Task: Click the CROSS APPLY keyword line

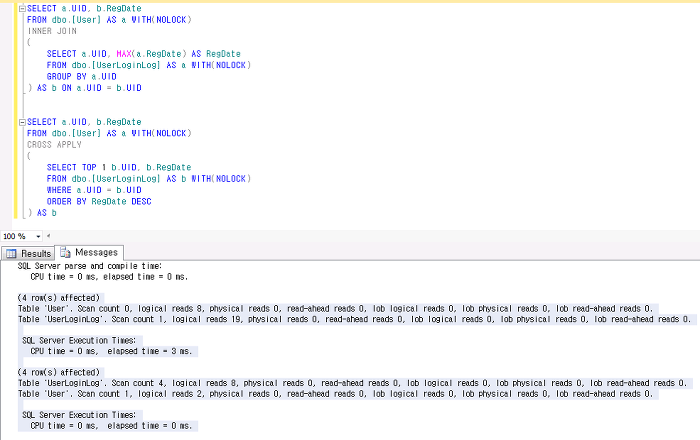Action: tap(54, 145)
